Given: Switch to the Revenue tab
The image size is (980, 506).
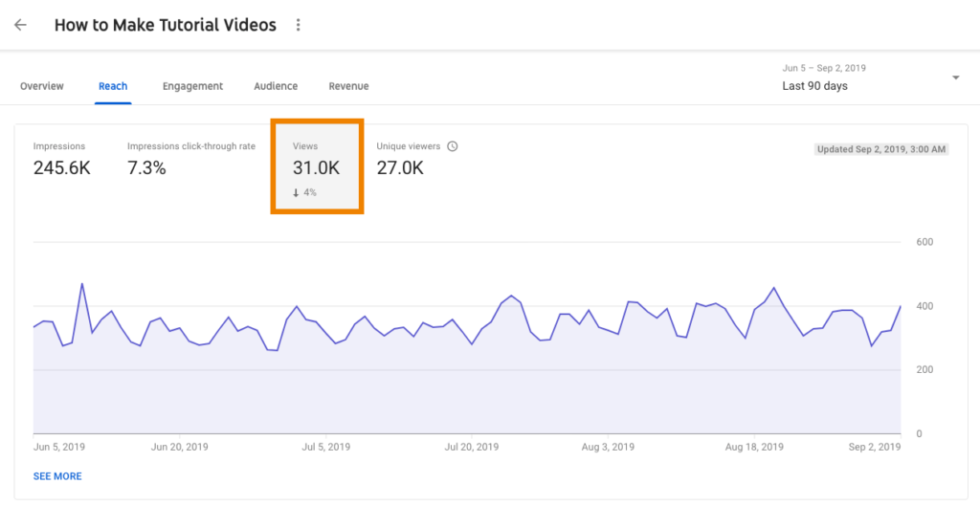Looking at the screenshot, I should click(x=348, y=86).
